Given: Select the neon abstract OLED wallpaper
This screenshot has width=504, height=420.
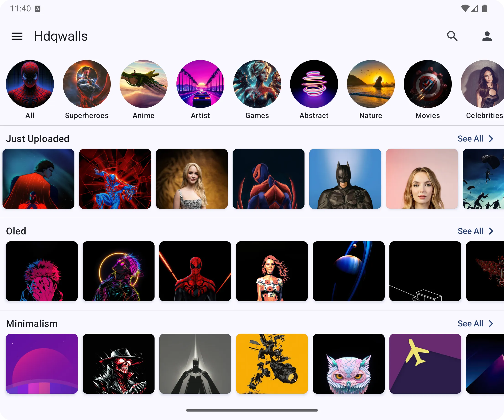Looking at the screenshot, I should tap(118, 271).
